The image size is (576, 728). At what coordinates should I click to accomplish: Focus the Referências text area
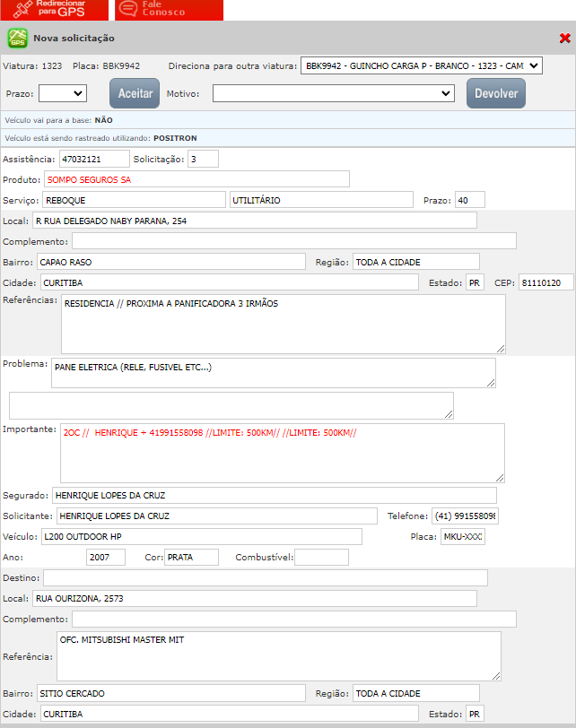[x=283, y=324]
